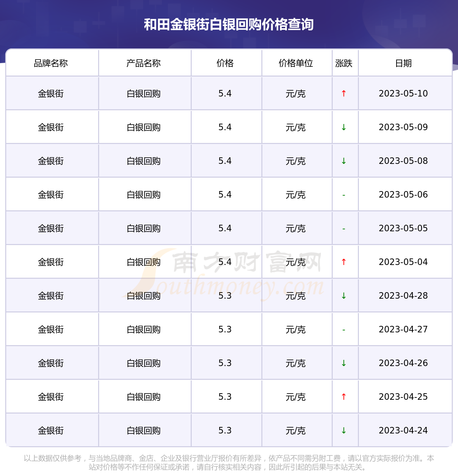Click 金银街 in the 2023-05-10 row
This screenshot has height=476, width=458.
coord(51,94)
